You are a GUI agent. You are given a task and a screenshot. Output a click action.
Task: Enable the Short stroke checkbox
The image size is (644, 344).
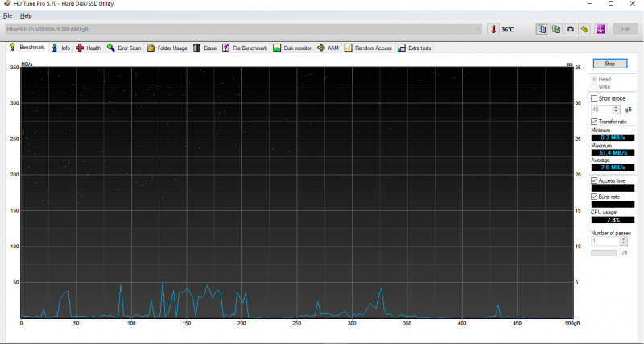click(x=595, y=98)
